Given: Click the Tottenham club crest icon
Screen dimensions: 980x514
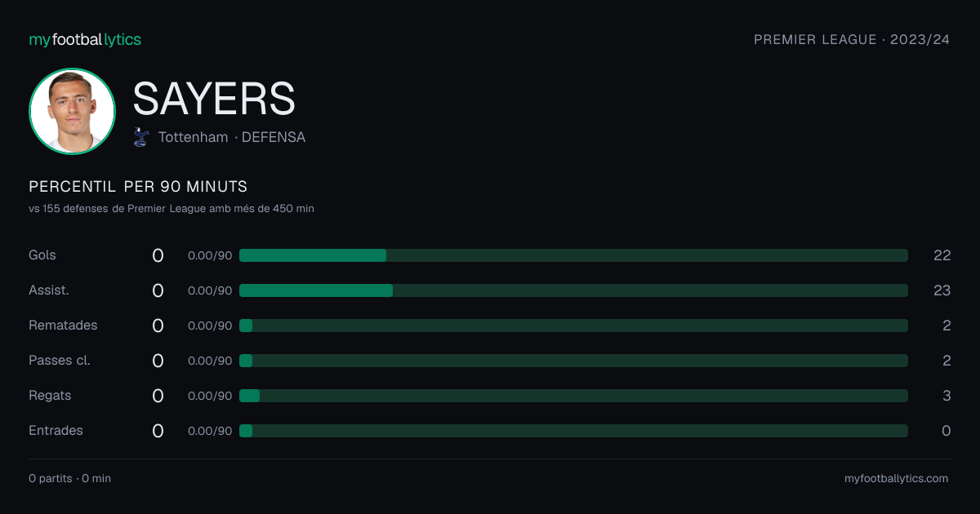Looking at the screenshot, I should pyautogui.click(x=141, y=137).
